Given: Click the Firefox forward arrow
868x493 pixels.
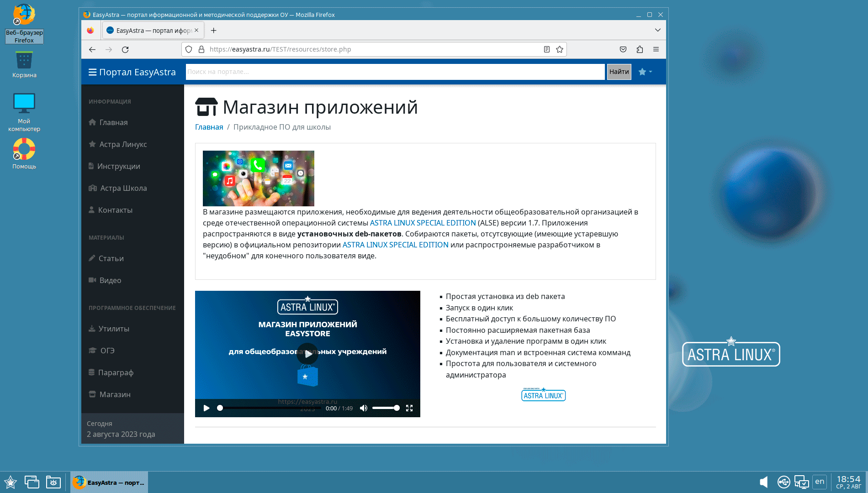Looking at the screenshot, I should (x=109, y=49).
